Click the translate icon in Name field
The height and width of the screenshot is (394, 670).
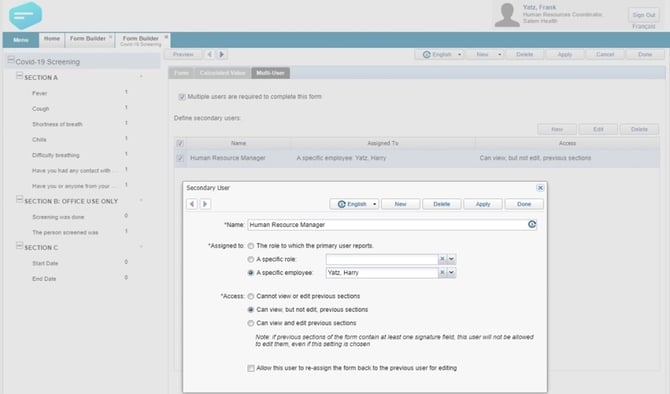[x=532, y=224]
